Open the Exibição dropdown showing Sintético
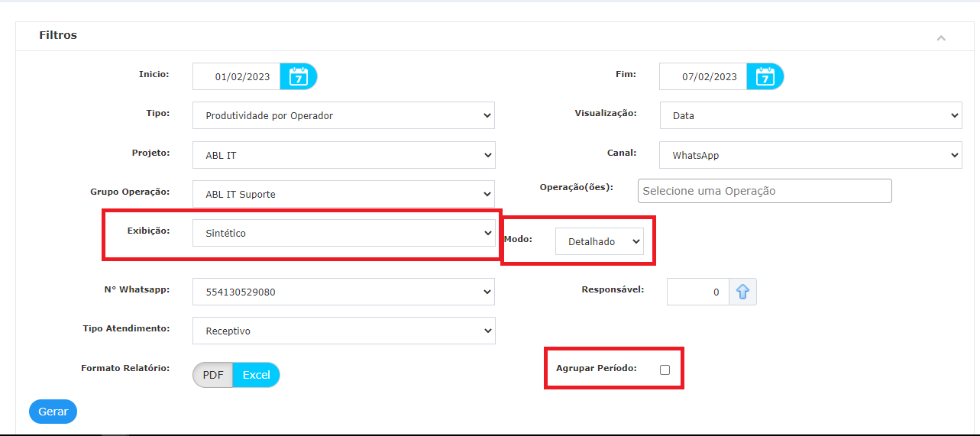This screenshot has height=436, width=980. (344, 233)
